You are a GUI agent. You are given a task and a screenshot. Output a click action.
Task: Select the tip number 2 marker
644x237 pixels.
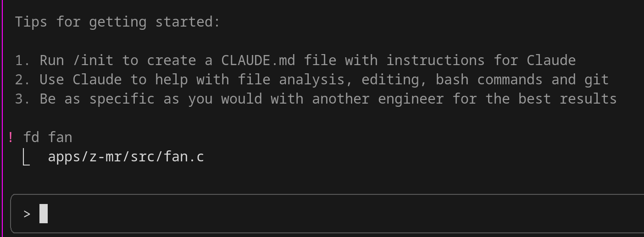[23, 80]
